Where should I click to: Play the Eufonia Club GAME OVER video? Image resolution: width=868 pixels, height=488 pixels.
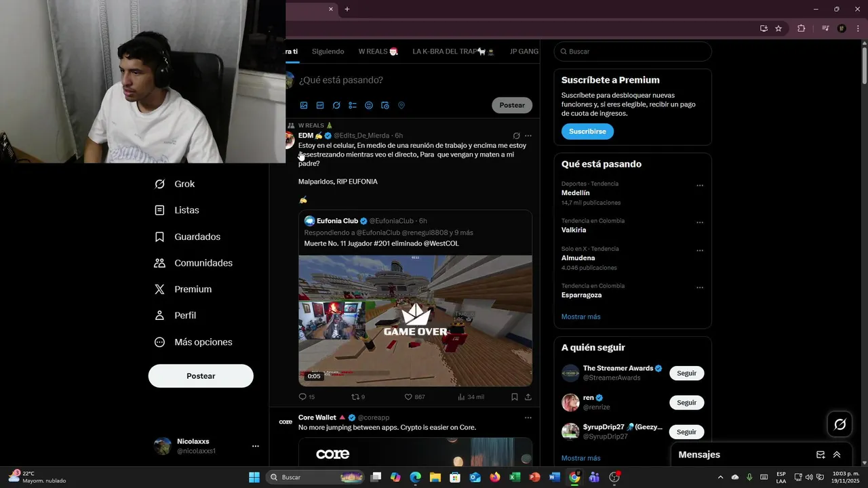coord(415,321)
